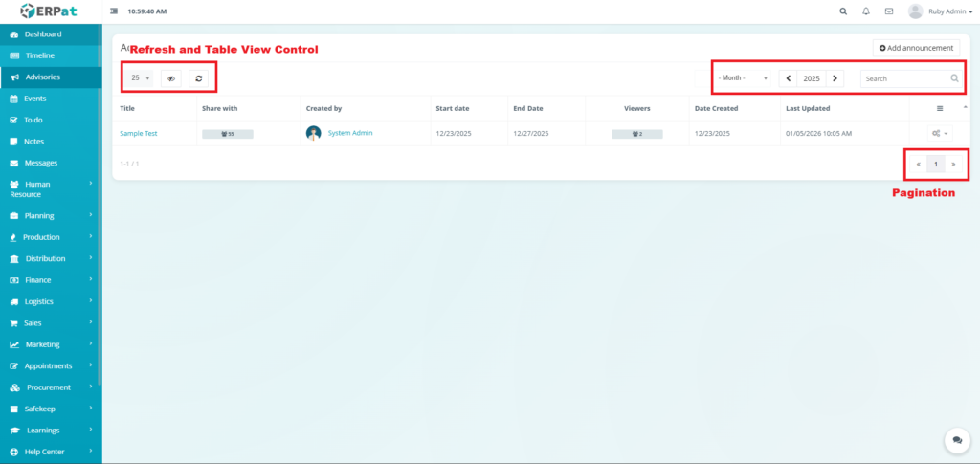
Task: Open Timeline in the sidebar
Action: [x=51, y=55]
